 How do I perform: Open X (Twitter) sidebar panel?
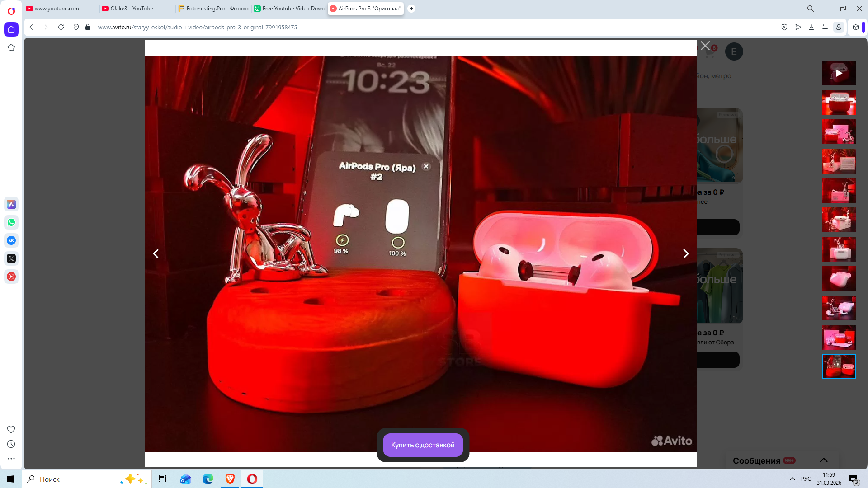[11, 258]
